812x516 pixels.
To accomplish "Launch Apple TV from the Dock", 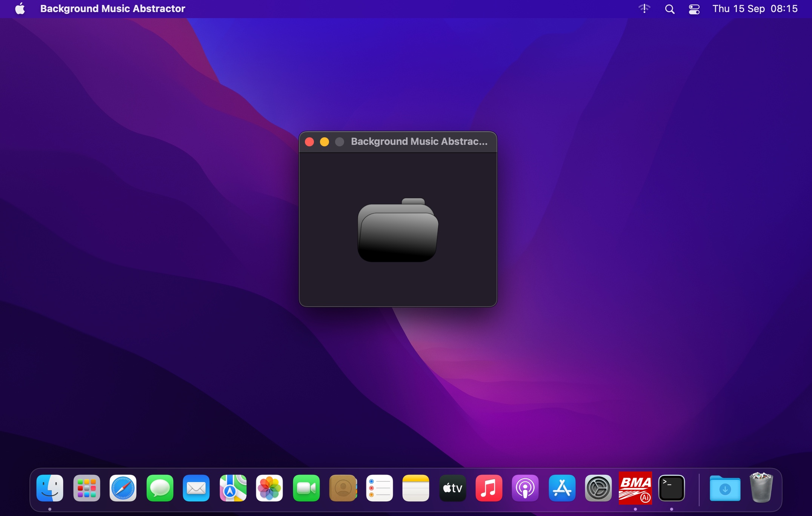I will pyautogui.click(x=453, y=488).
